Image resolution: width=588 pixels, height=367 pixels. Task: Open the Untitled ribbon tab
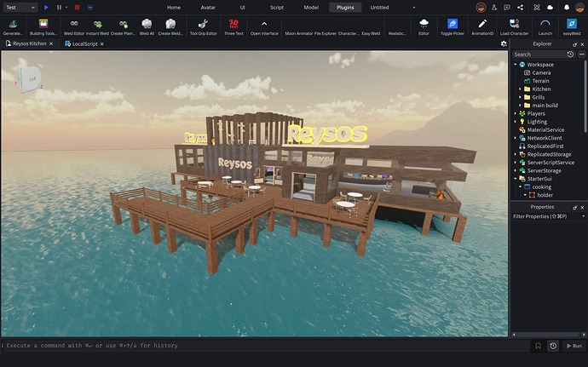379,8
